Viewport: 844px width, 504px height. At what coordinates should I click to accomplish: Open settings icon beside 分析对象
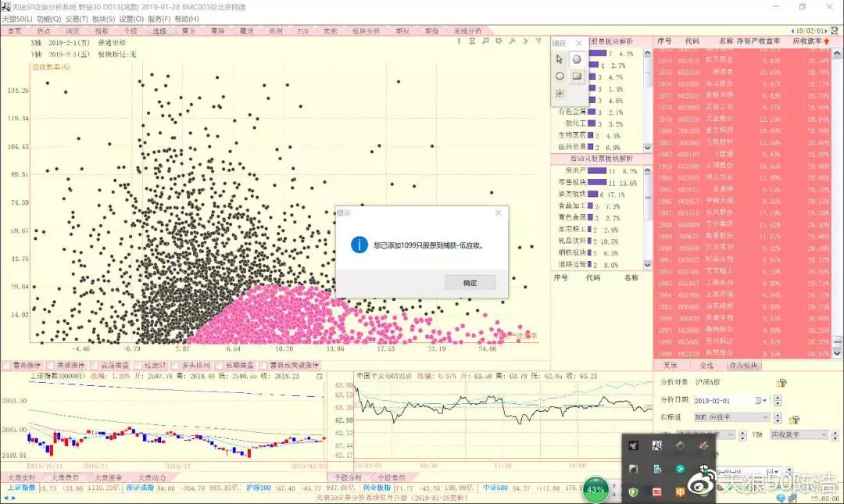pyautogui.click(x=780, y=383)
